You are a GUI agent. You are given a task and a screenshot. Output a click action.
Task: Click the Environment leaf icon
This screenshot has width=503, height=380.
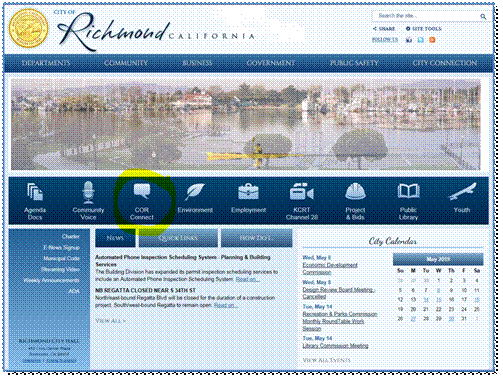pos(195,192)
